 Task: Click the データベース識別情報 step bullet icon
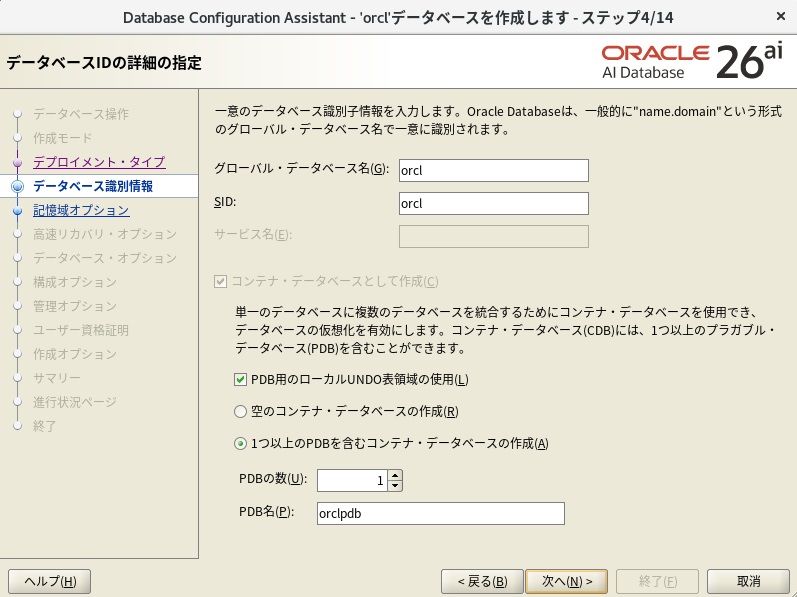point(17,186)
